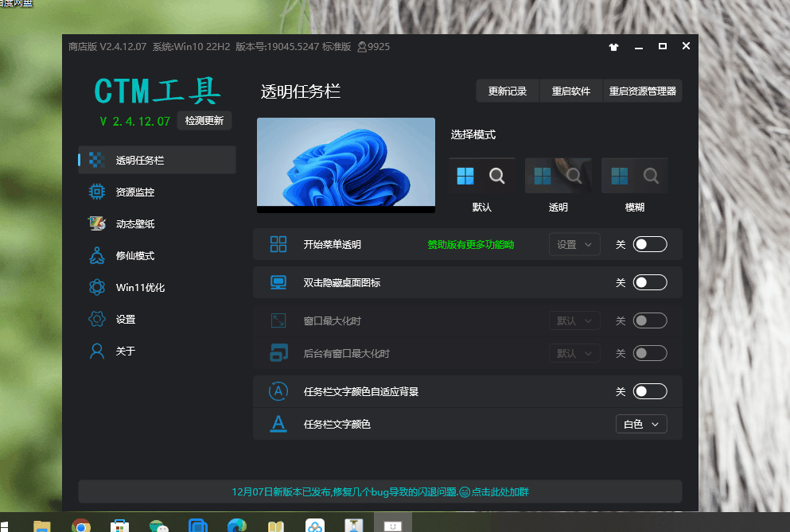Click the 重启资源管理器 button
Image resolution: width=790 pixels, height=532 pixels.
(x=642, y=91)
